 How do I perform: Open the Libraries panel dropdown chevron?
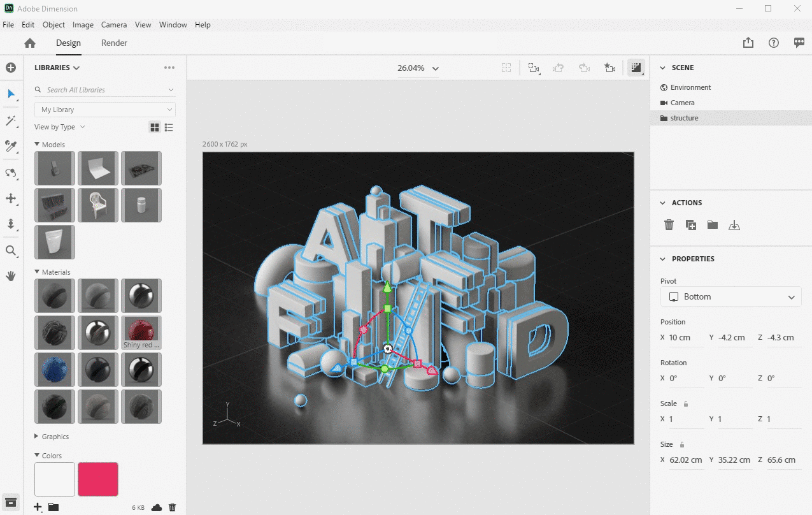coord(76,68)
